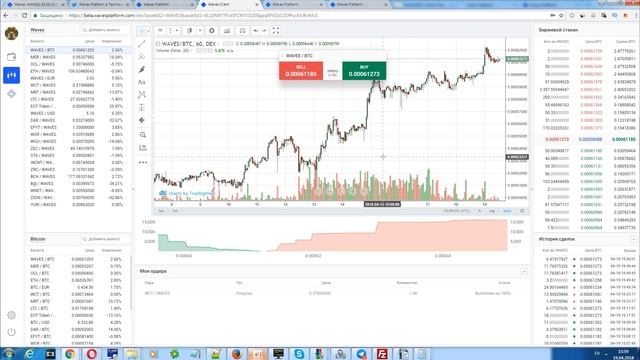Click the back arrow tool in chart sidebar
Screen dimensions: 640x360
point(142,120)
